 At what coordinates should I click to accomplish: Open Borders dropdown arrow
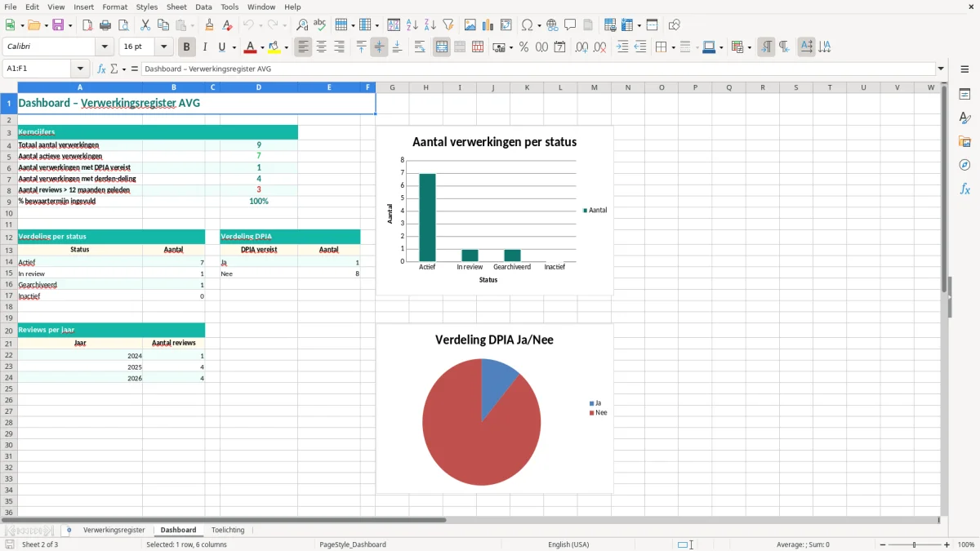(x=672, y=48)
